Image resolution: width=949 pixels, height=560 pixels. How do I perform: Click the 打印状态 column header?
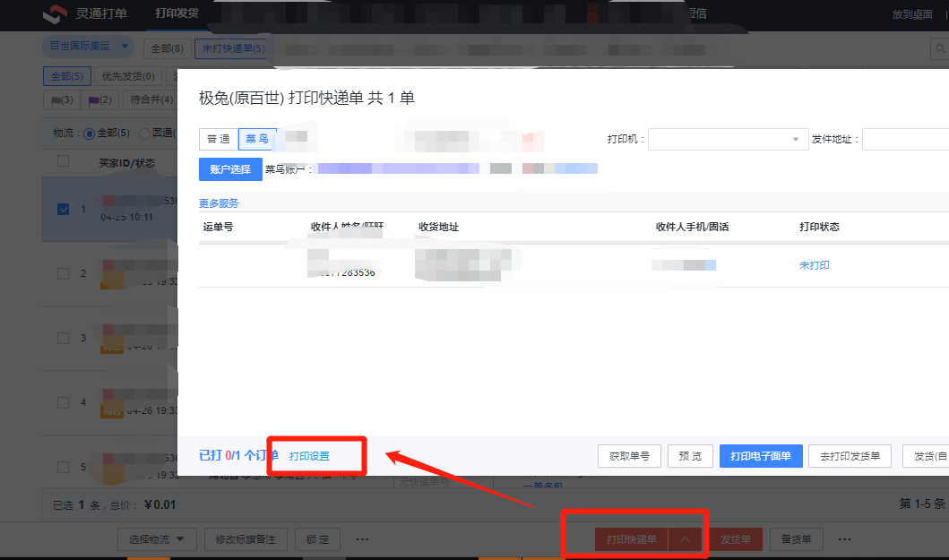pos(819,227)
